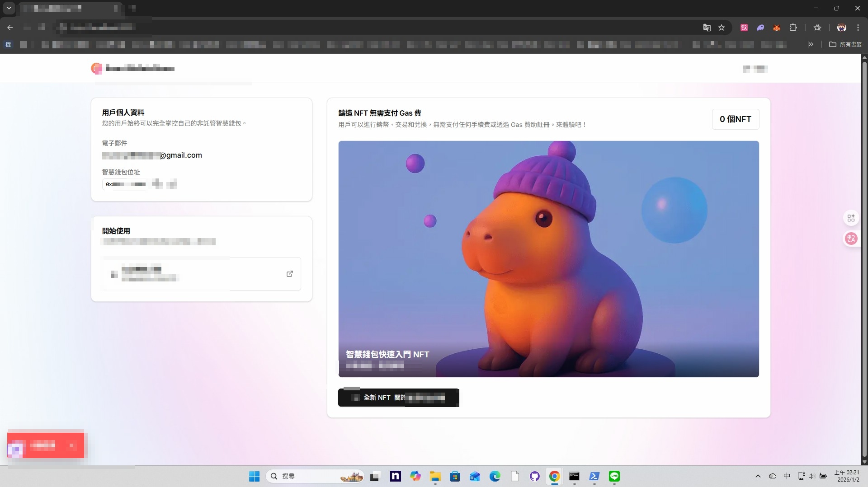Click the Google Translate icon in the address bar

click(706, 28)
